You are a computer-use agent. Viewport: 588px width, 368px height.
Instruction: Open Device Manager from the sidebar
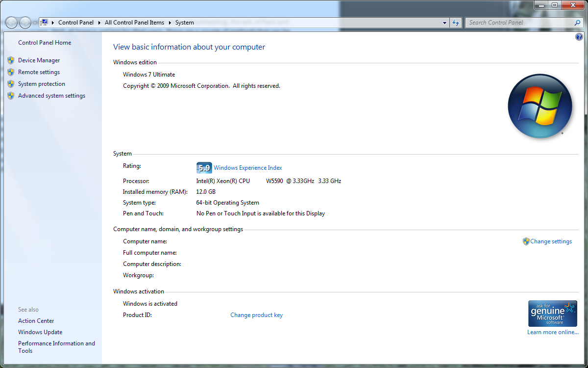pos(39,60)
